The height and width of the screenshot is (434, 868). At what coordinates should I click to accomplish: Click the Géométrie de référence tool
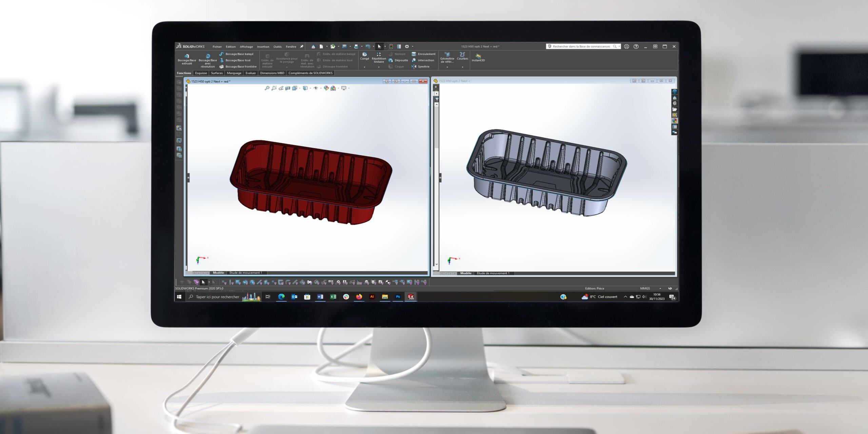[x=447, y=58]
